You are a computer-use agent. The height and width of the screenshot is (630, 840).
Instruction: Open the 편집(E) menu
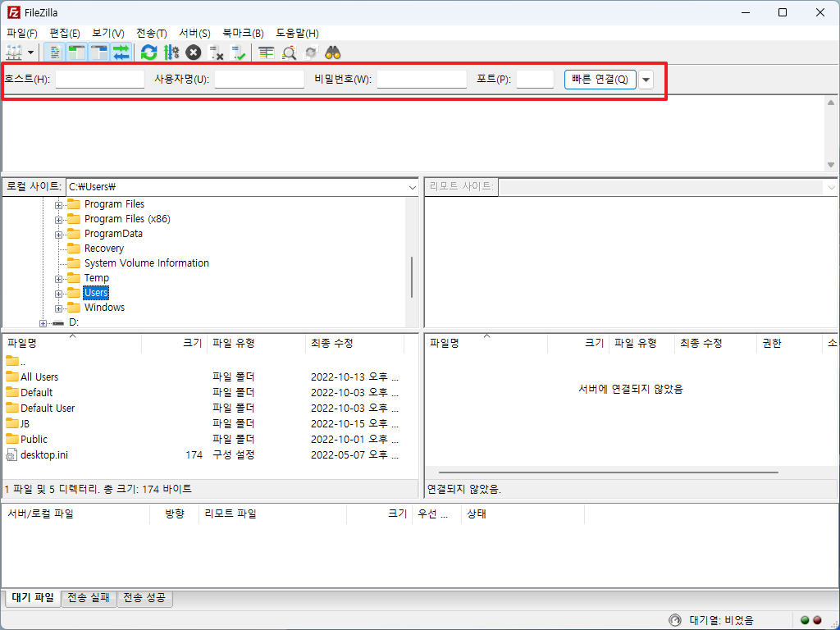tap(65, 33)
